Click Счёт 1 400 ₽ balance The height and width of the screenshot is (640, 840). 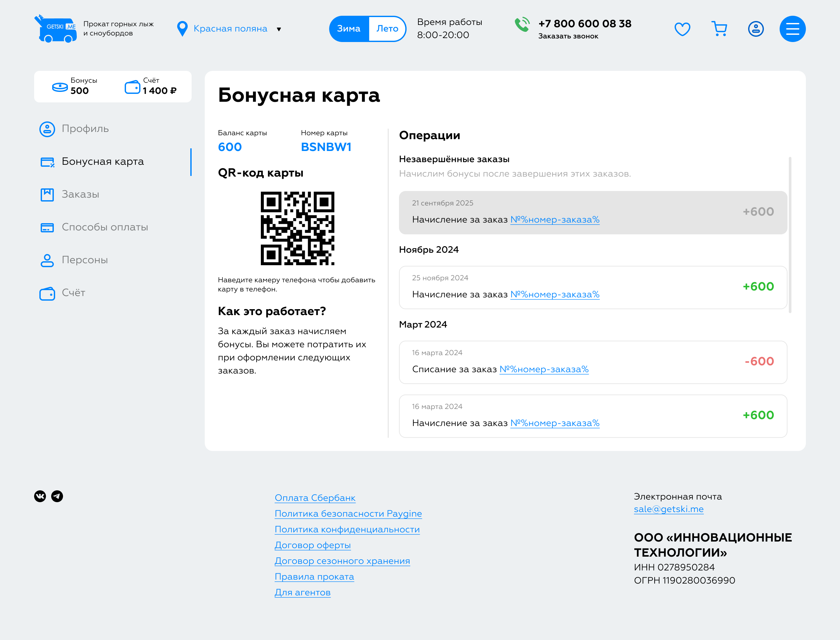(151, 86)
